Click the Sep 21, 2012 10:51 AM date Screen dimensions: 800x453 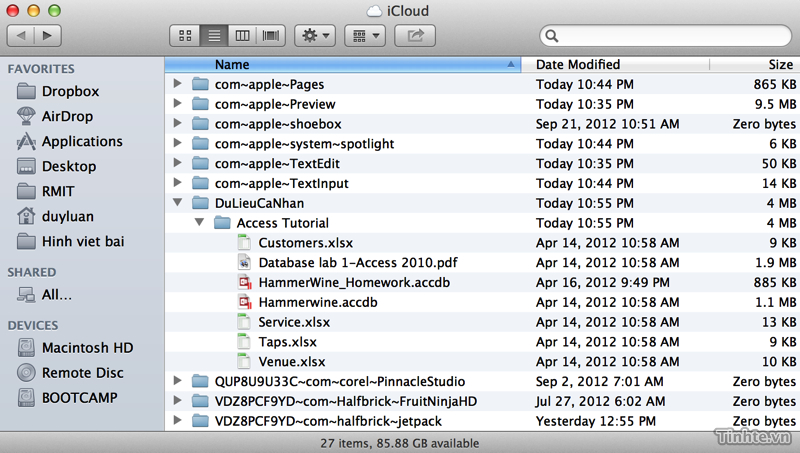point(607,124)
